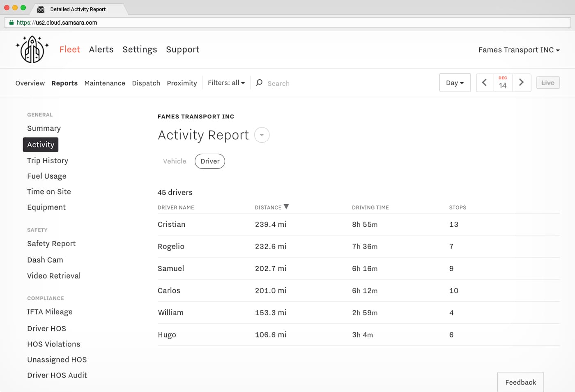Click the Distance column header
575x392 pixels.
[268, 208]
